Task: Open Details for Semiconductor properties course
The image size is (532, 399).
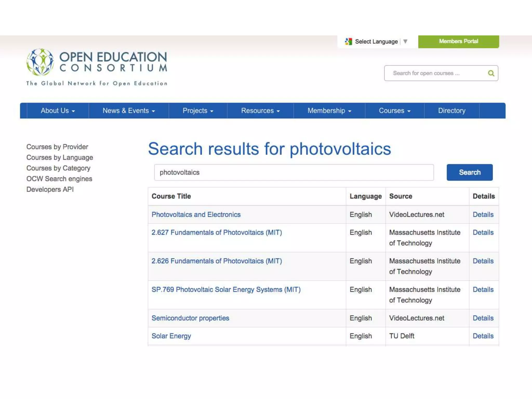Action: click(x=483, y=318)
